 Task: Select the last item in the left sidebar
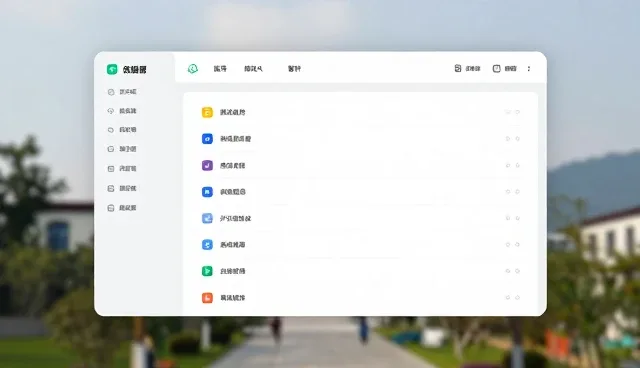click(122, 208)
